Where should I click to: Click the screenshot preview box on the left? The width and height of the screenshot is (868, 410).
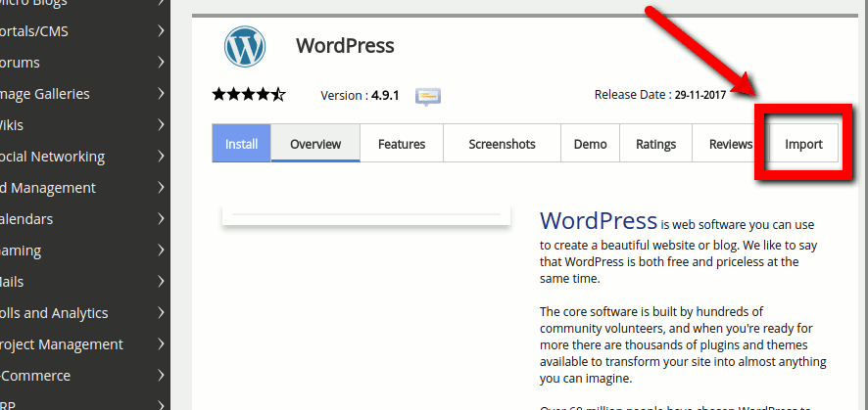(365, 215)
